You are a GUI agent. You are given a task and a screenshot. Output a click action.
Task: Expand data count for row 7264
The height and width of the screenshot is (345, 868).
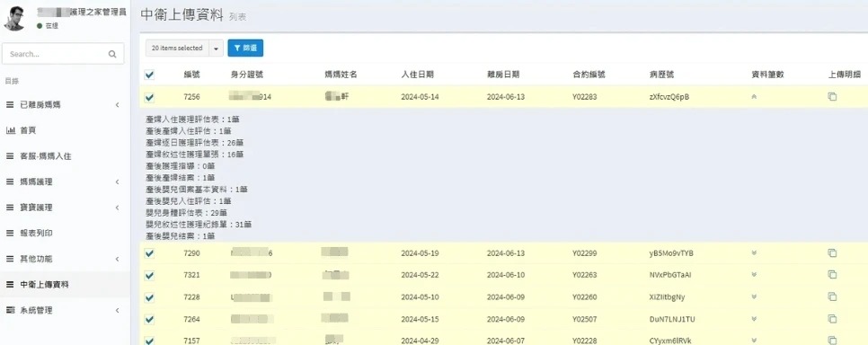pos(753,318)
